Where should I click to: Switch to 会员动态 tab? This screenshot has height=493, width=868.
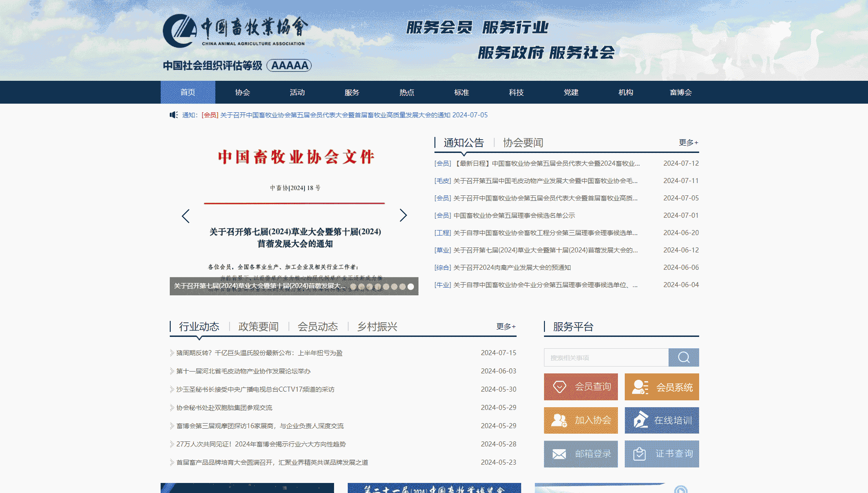point(318,327)
